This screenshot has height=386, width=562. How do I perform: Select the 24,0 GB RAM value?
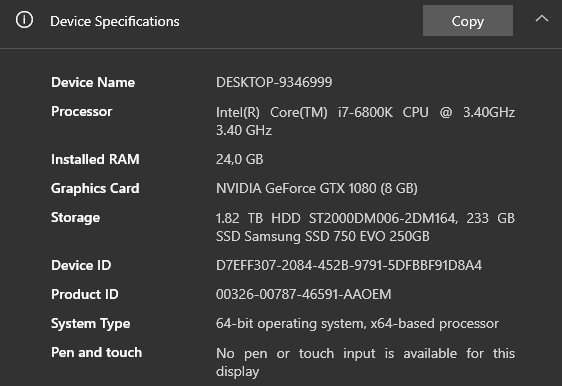tap(240, 159)
